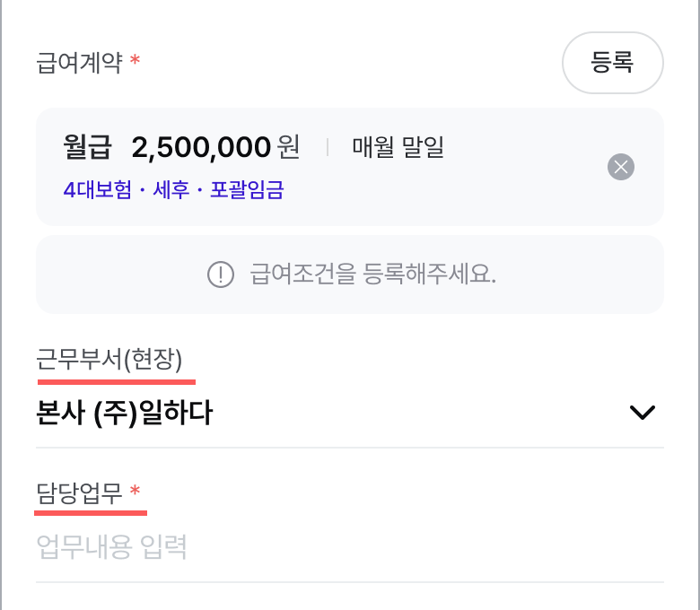
Task: Click the 담당업무 field label
Action: [x=79, y=493]
